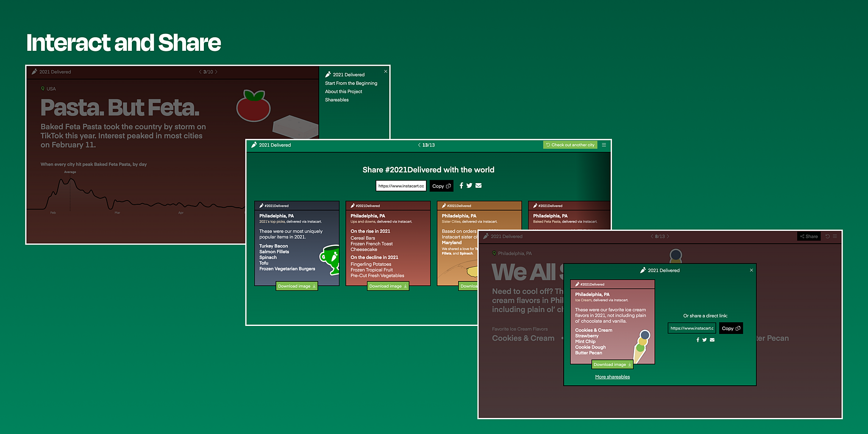Share on Twitter from the 13/13 window
This screenshot has height=434, width=868.
click(469, 186)
